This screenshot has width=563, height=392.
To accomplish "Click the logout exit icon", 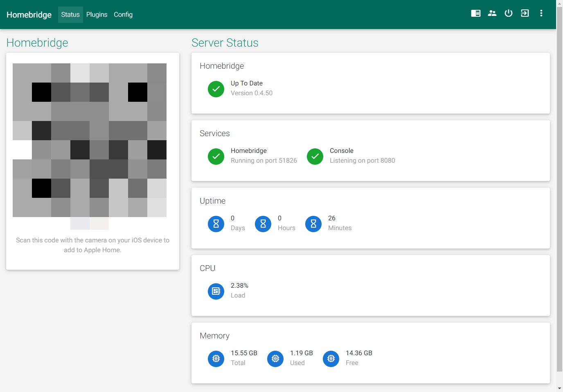I will (525, 13).
